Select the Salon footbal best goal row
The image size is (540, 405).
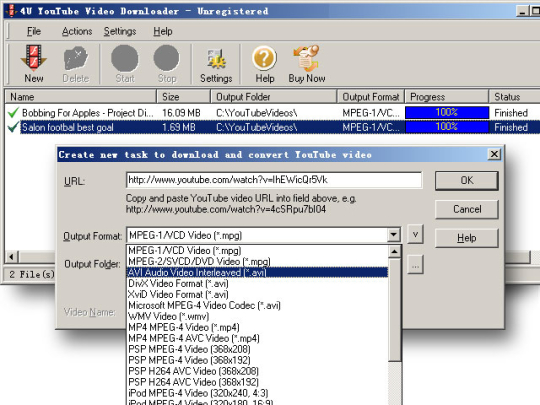tap(272, 127)
